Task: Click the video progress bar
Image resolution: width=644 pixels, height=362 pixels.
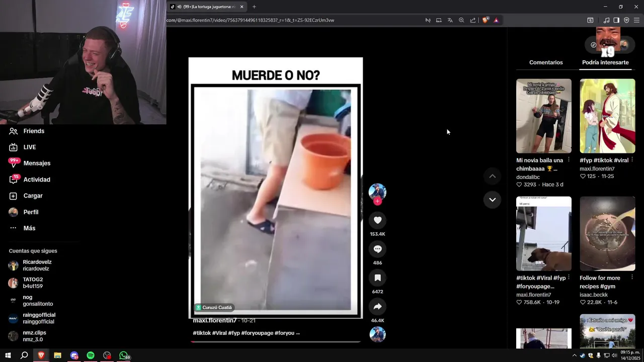Action: tap(276, 341)
